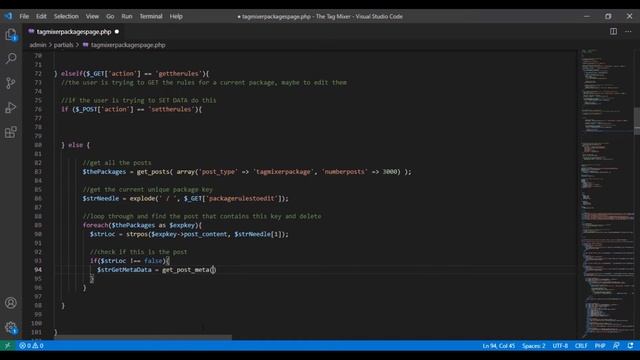Viewport: 640px width, 360px height.
Task: Open errors and warnings in status bar
Action: pos(31,346)
